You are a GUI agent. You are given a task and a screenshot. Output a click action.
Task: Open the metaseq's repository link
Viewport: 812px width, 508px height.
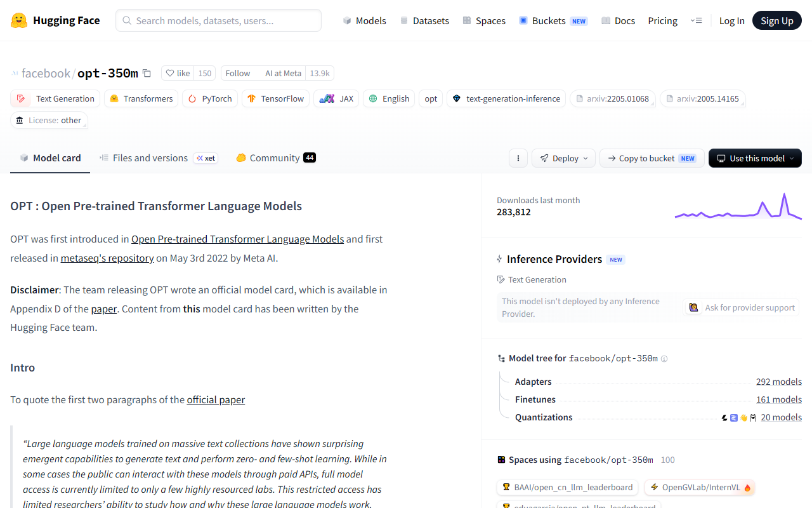(x=107, y=258)
